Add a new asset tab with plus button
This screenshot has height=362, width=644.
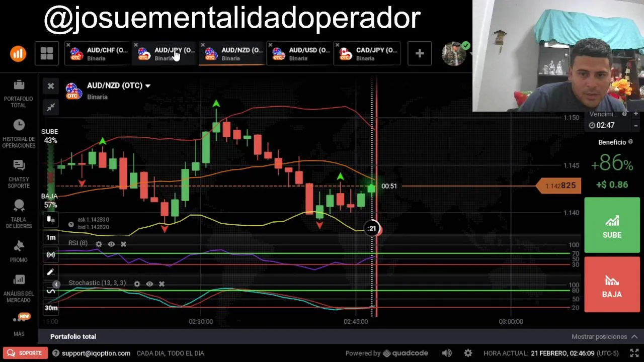click(x=420, y=53)
